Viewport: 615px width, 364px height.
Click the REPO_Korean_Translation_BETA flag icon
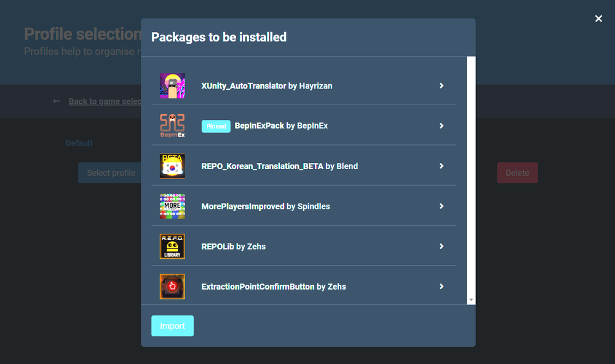(x=172, y=166)
